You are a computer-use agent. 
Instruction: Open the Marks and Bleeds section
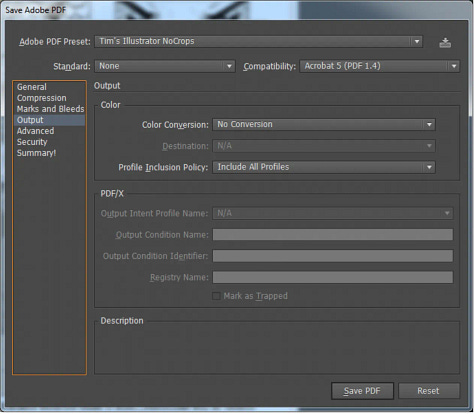49,109
